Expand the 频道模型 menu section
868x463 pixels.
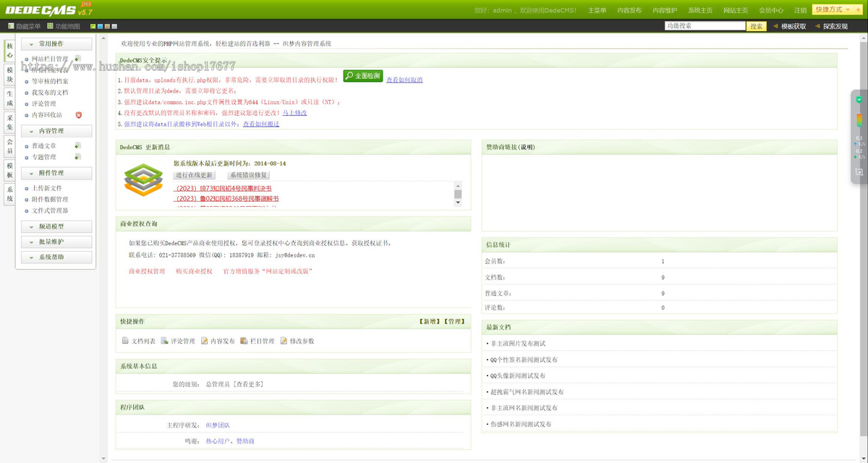pyautogui.click(x=56, y=226)
